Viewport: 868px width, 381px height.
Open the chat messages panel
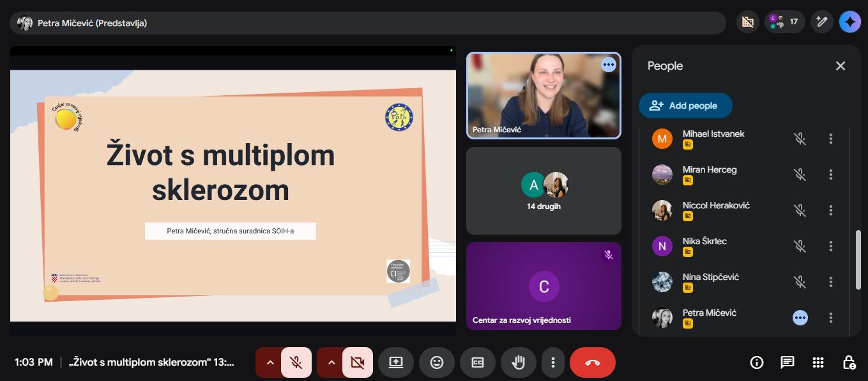pyautogui.click(x=788, y=362)
